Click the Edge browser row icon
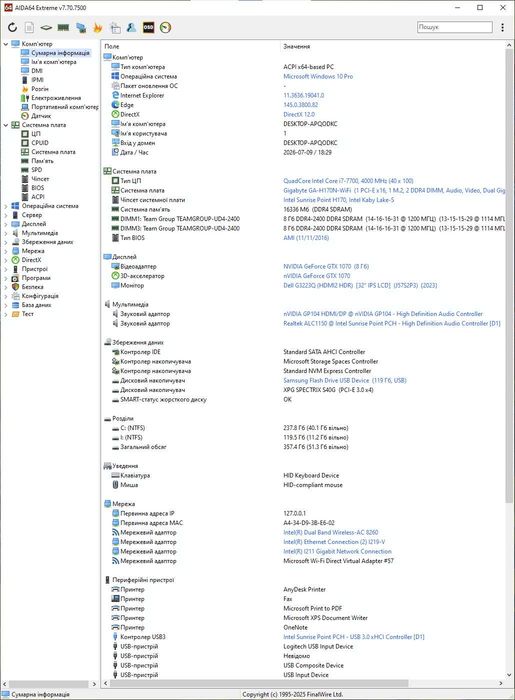Image resolution: width=515 pixels, height=700 pixels. (115, 105)
